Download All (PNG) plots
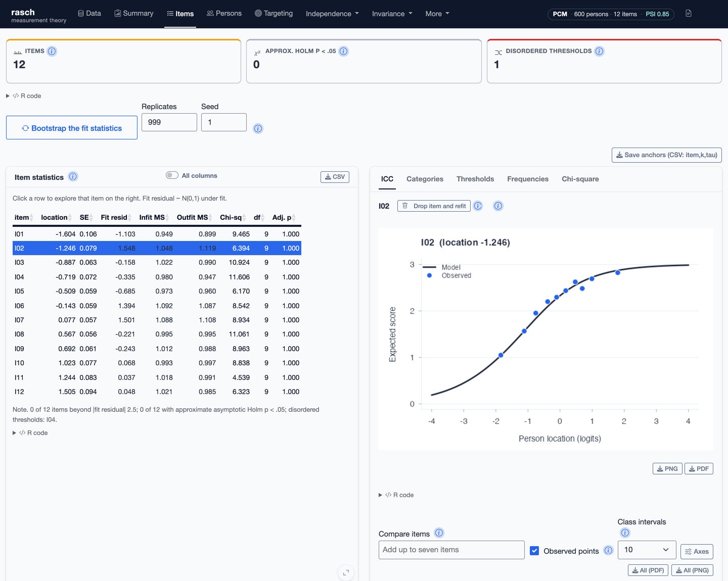This screenshot has height=581, width=728. pyautogui.click(x=692, y=570)
